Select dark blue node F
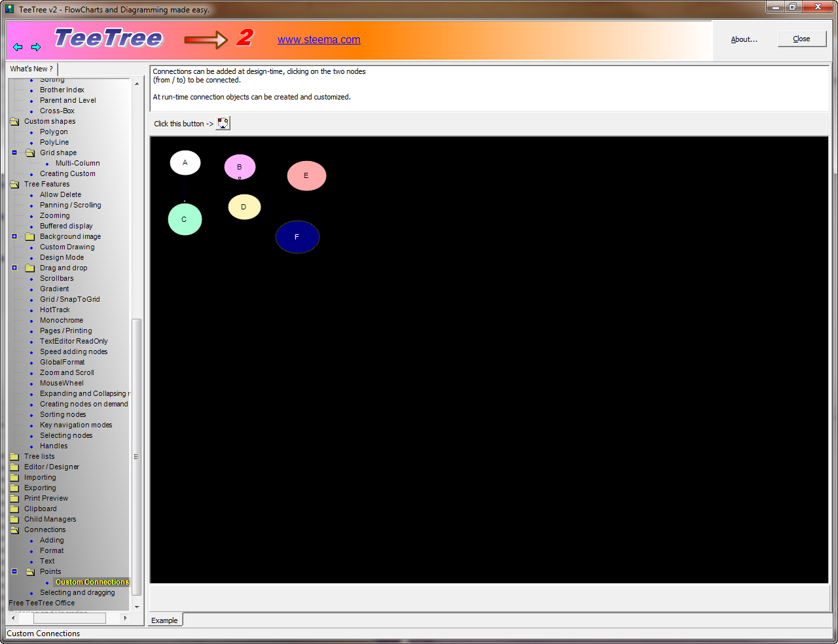The height and width of the screenshot is (644, 838). point(297,237)
